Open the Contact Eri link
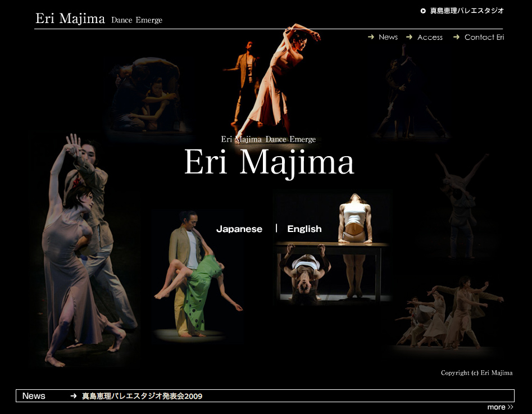532x414 pixels. click(484, 37)
